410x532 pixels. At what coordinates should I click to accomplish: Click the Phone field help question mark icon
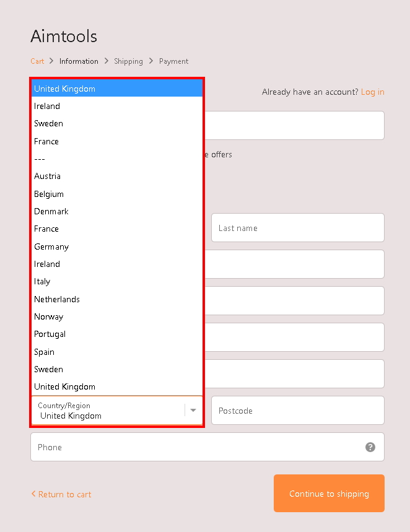tap(370, 447)
